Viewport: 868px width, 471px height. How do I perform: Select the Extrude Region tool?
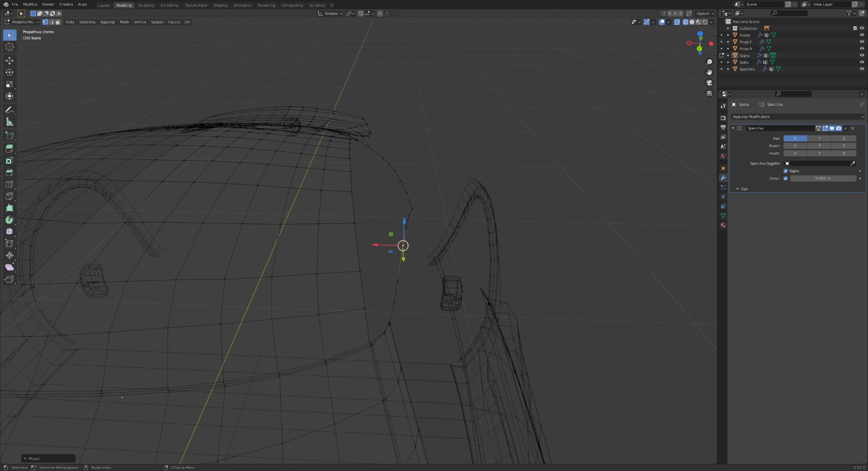click(x=9, y=149)
